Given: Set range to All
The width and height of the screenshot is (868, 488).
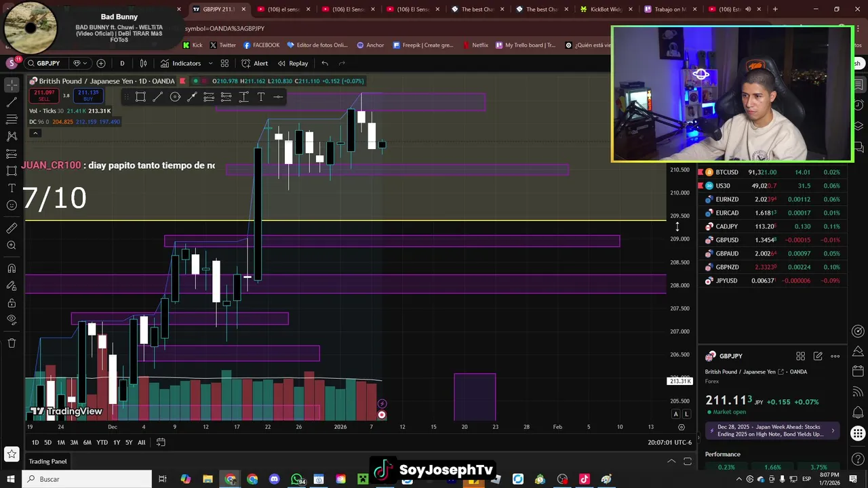Looking at the screenshot, I should [x=141, y=443].
